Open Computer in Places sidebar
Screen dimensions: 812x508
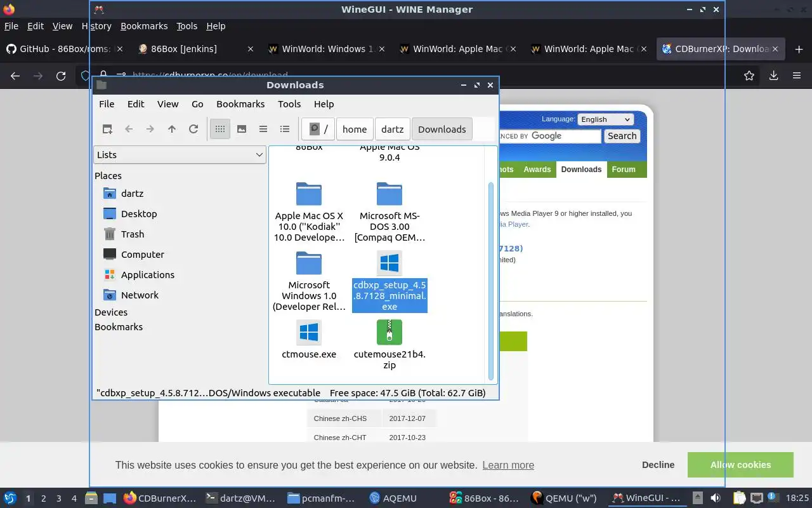tap(143, 254)
